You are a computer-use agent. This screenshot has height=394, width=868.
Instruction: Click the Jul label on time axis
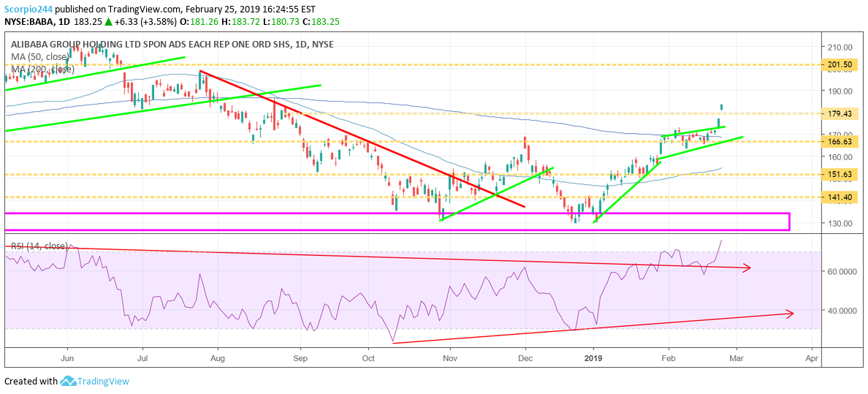142,358
